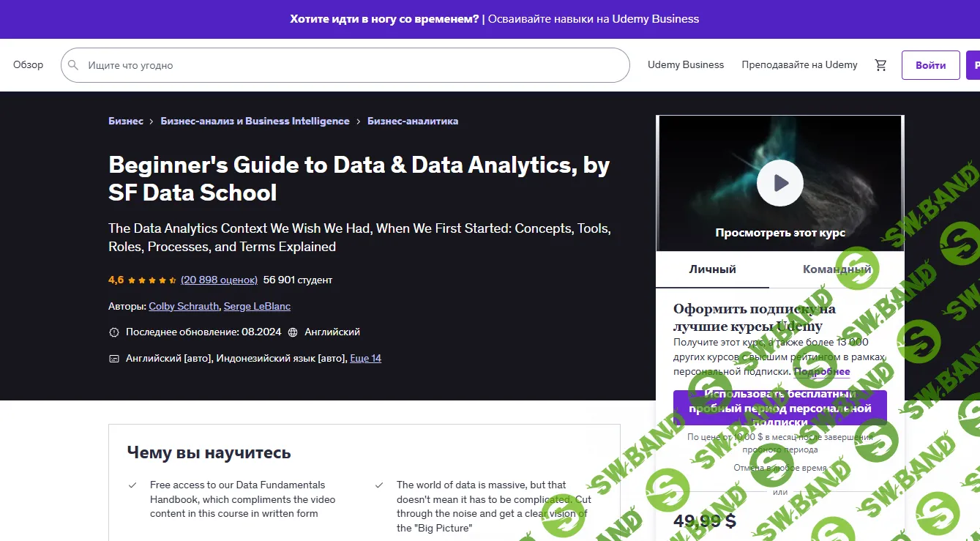Click checkmark beside world of data item
Screen dimensions: 980x541
point(379,485)
